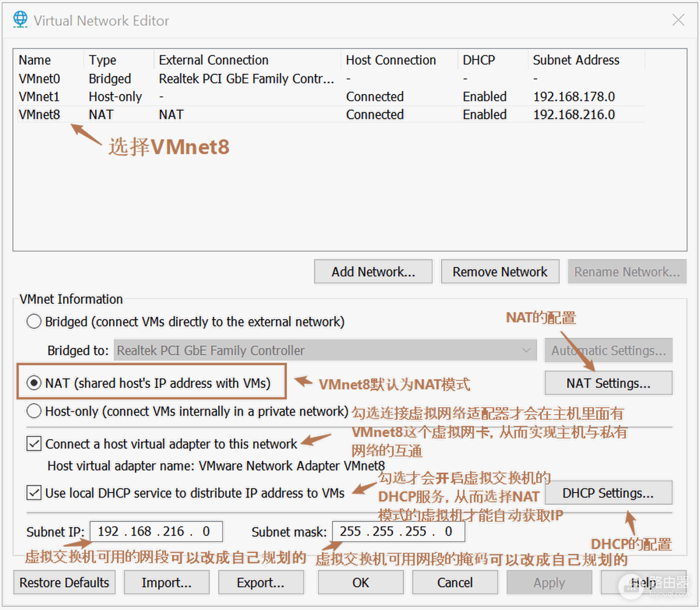This screenshot has height=610, width=700.
Task: Open the Bridged to adapter dropdown
Action: (x=325, y=350)
